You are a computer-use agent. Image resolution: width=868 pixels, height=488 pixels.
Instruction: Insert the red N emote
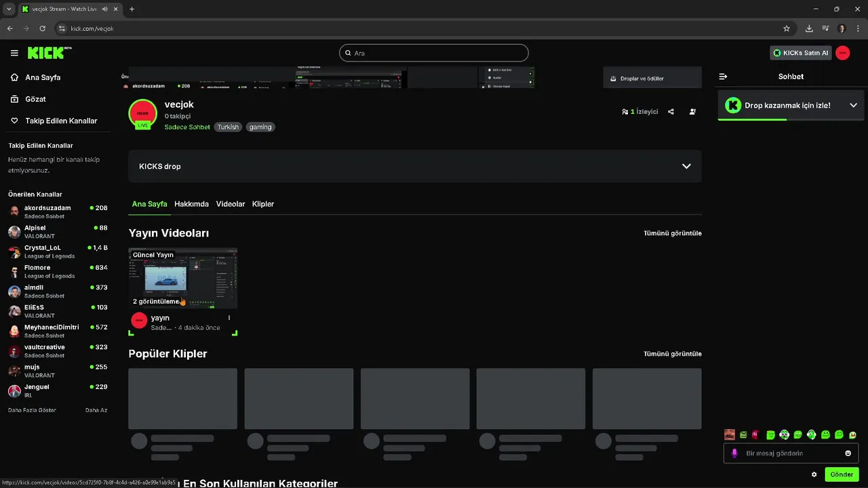coord(755,434)
